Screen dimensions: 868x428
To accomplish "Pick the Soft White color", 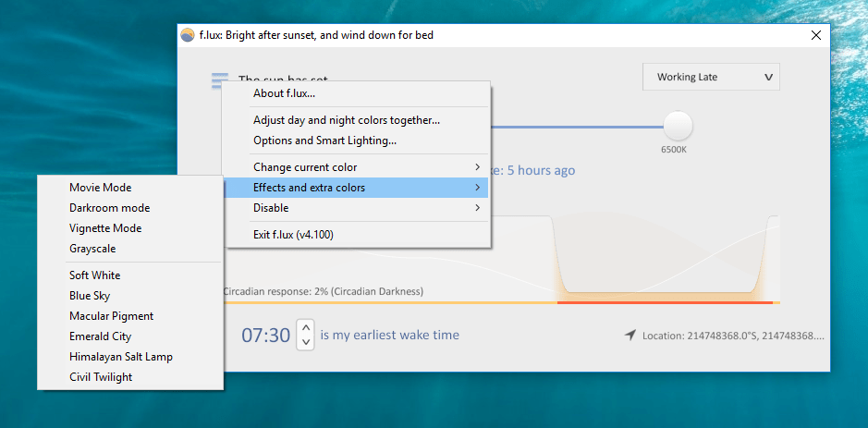I will coord(130,275).
